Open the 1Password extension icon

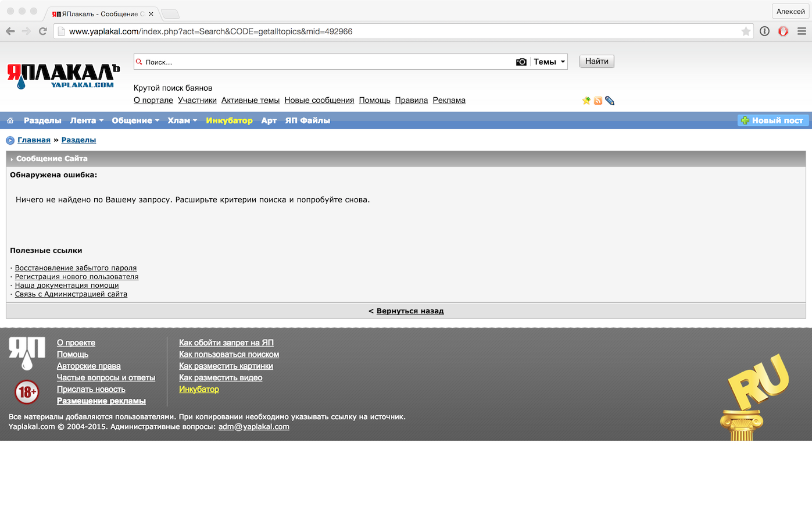click(764, 31)
